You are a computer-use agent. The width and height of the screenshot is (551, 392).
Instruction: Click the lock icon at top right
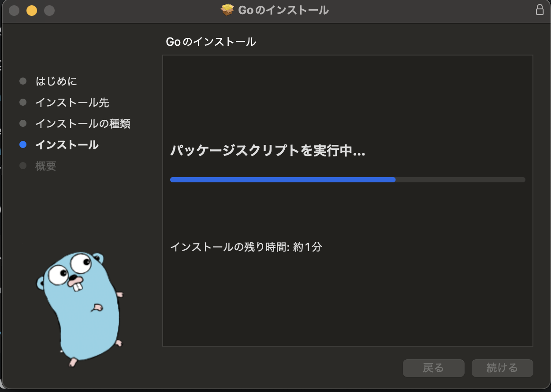coord(540,9)
